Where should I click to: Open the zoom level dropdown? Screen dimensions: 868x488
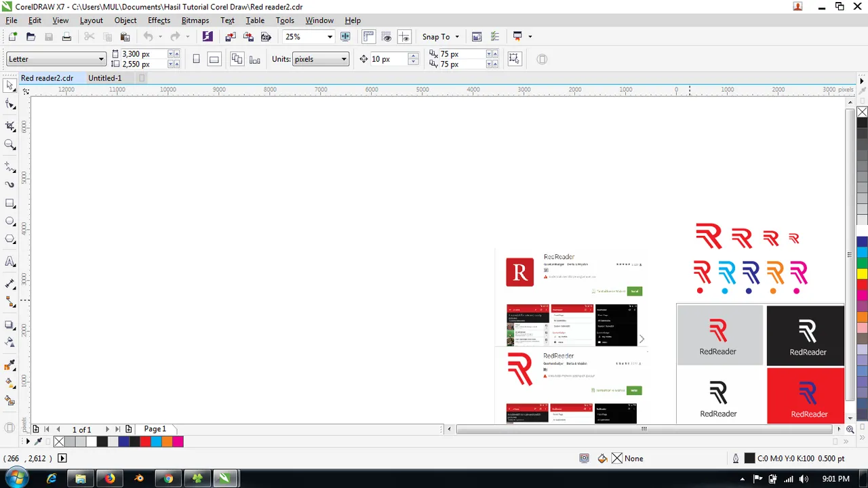click(x=330, y=37)
